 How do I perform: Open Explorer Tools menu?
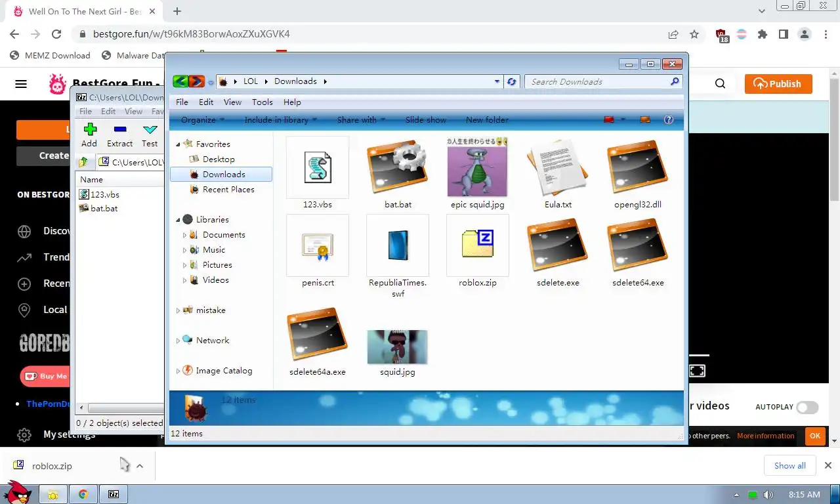(262, 102)
